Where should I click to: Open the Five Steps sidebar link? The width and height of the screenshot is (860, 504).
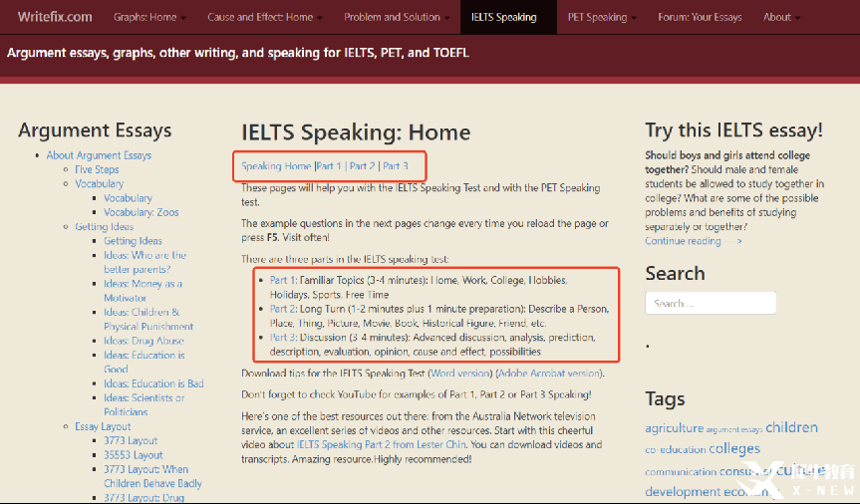[x=97, y=169]
